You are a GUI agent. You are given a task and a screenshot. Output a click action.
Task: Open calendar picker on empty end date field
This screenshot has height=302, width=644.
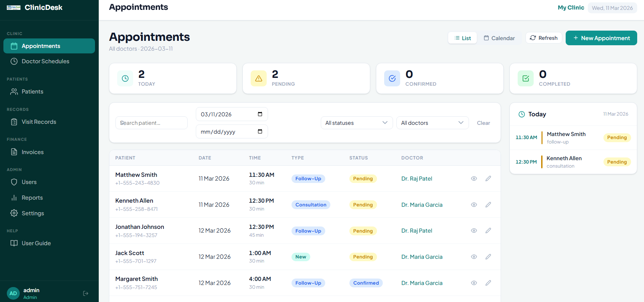260,132
